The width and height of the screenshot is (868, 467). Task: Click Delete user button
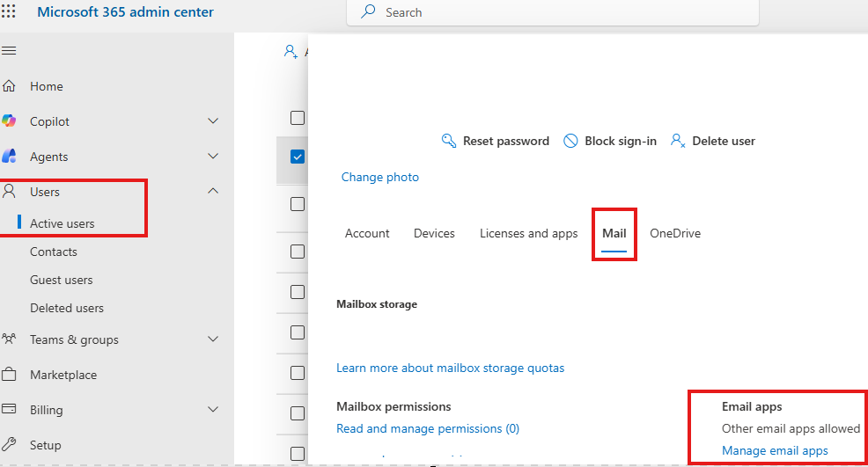pyautogui.click(x=712, y=141)
